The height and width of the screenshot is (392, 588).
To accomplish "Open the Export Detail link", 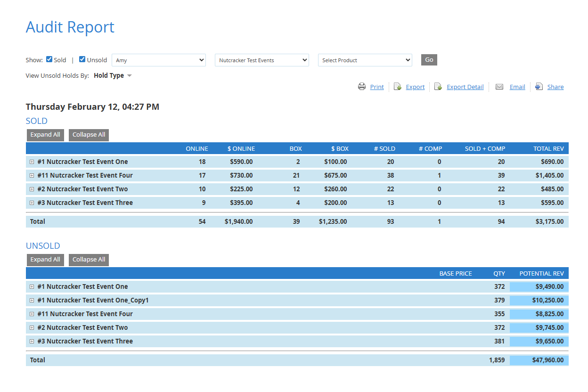I will tap(465, 87).
